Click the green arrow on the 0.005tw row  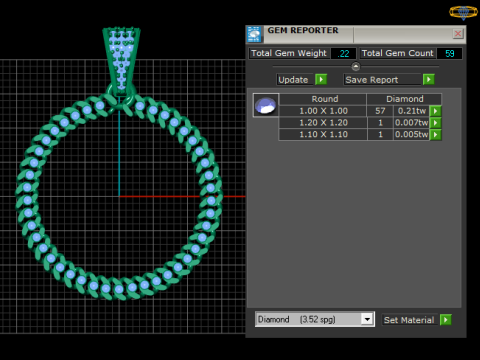pyautogui.click(x=436, y=134)
